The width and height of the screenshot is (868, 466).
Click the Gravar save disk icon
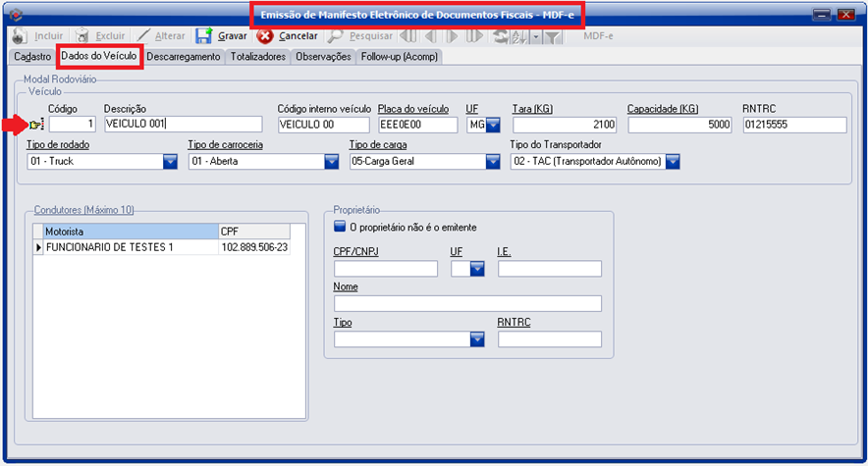204,36
